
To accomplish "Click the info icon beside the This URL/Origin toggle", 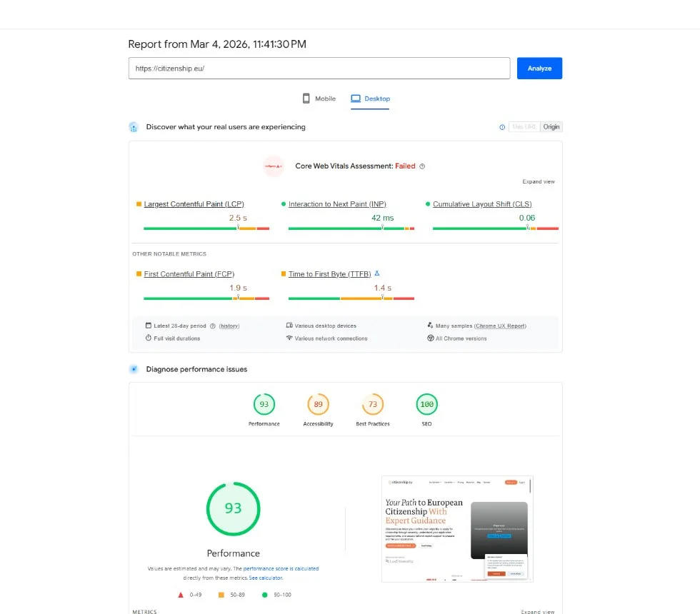I will [502, 126].
